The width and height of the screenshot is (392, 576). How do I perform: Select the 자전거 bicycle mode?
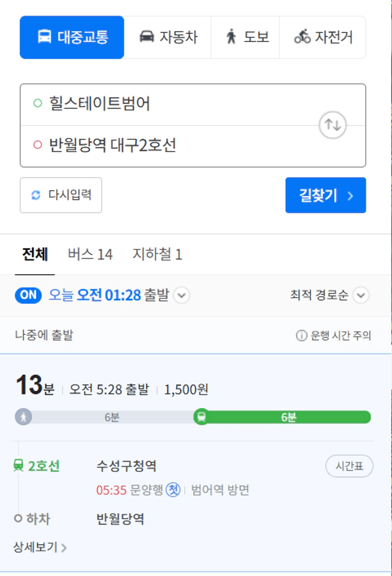click(323, 37)
